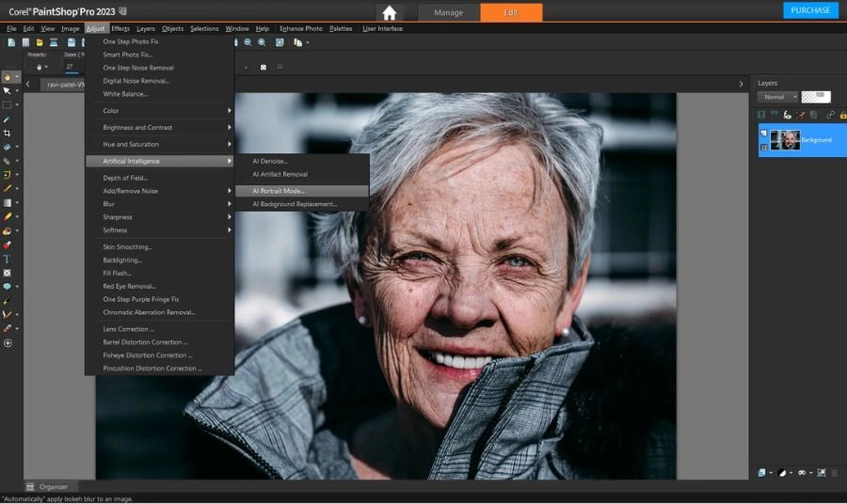Image resolution: width=847 pixels, height=504 pixels.
Task: Click the PURCHASE button
Action: pyautogui.click(x=810, y=10)
